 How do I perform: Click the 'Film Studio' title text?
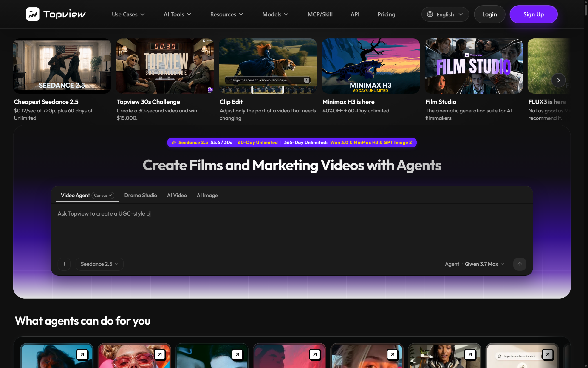[441, 102]
